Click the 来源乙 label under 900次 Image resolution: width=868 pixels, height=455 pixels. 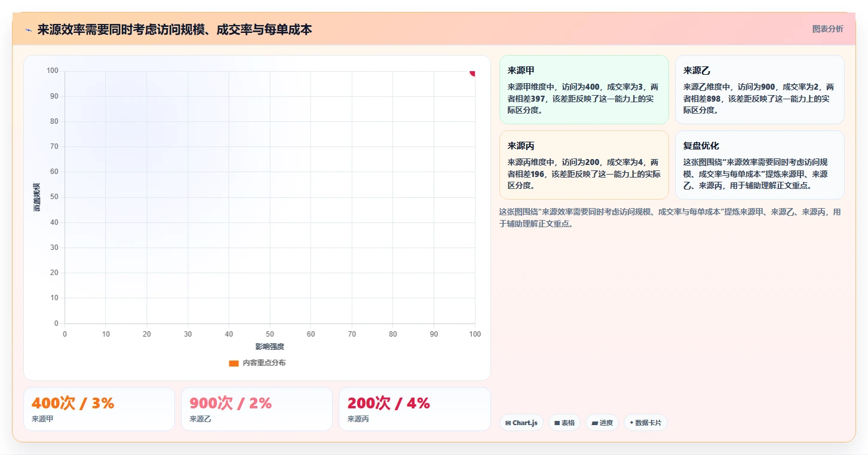pos(200,419)
